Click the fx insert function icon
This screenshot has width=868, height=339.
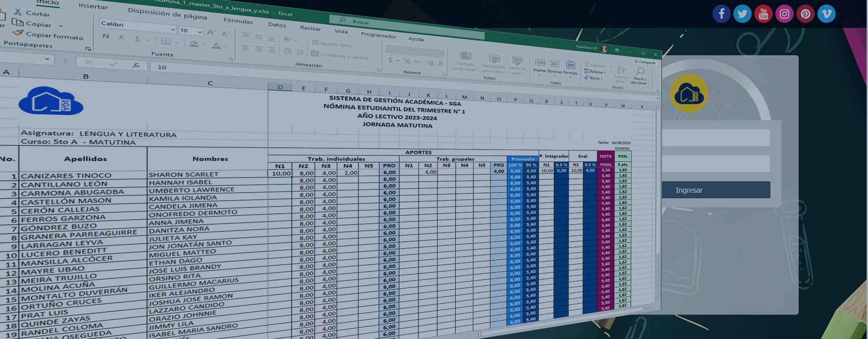click(136, 66)
